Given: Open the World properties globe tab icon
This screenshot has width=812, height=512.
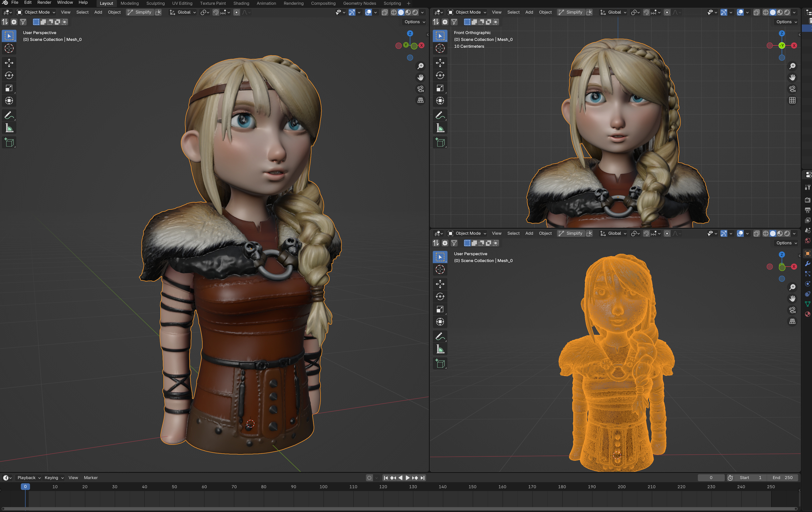Looking at the screenshot, I should point(807,241).
